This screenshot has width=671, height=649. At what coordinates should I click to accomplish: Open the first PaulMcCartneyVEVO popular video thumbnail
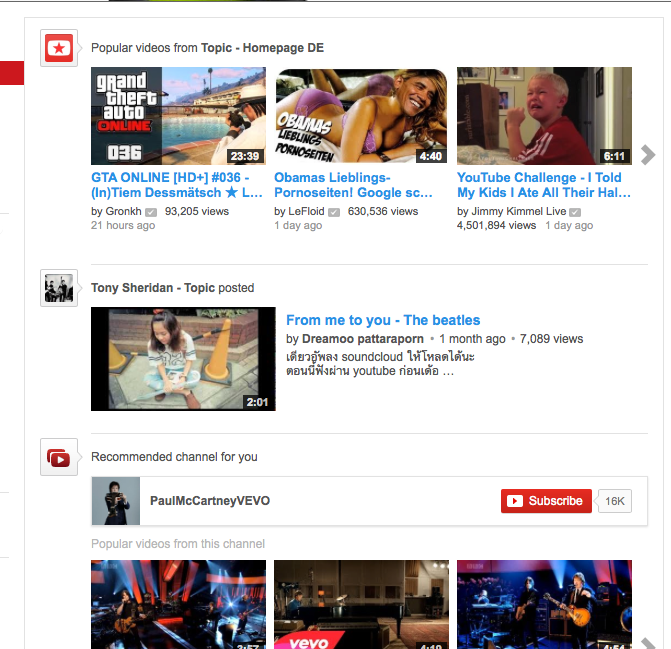178,605
